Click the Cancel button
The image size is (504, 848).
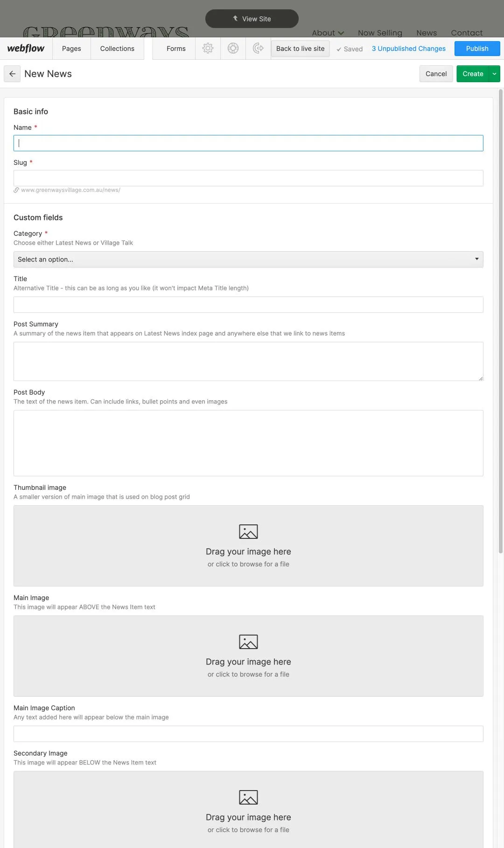click(x=436, y=74)
